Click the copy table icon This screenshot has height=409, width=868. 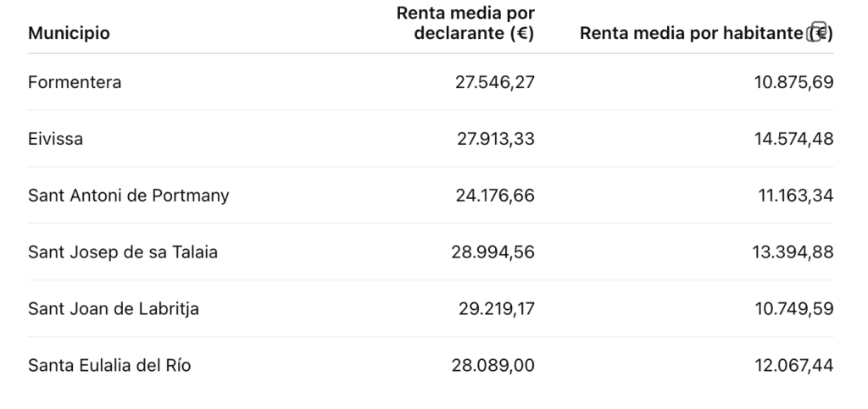[817, 33]
